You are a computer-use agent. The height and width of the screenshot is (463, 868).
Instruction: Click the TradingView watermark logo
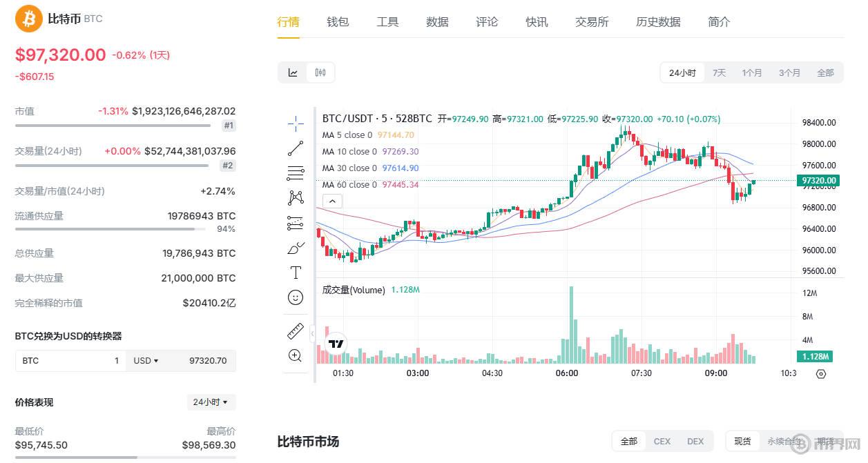tap(336, 342)
